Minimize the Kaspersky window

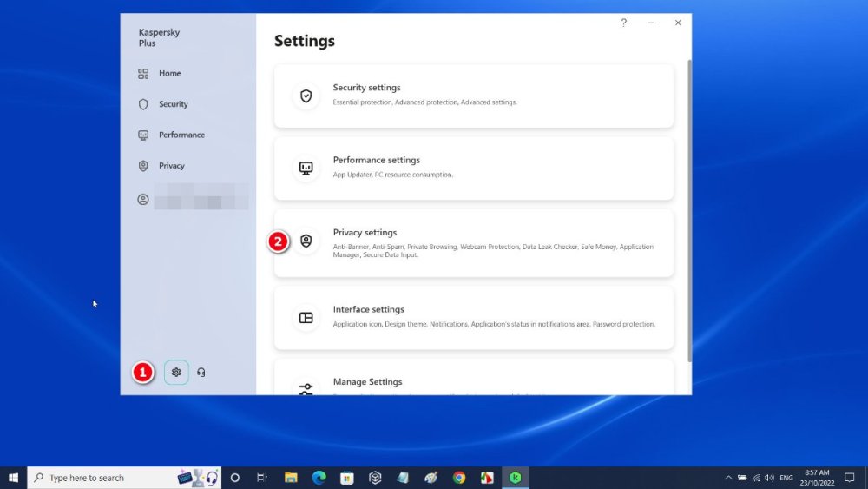pyautogui.click(x=651, y=23)
